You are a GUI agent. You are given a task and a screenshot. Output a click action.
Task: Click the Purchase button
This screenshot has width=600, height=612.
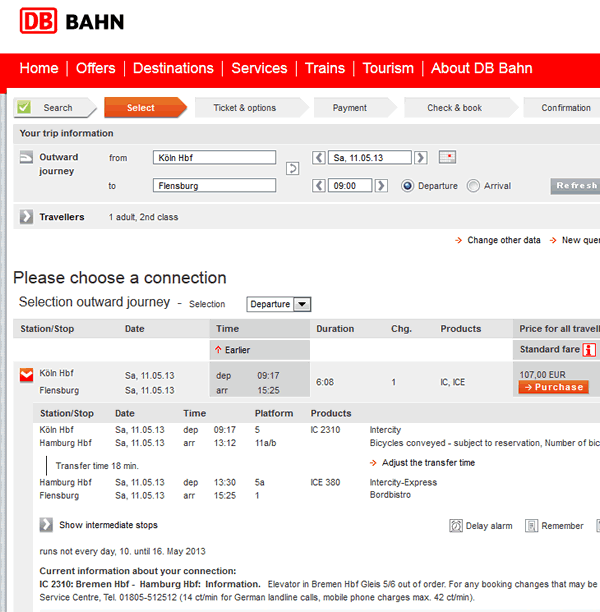553,387
